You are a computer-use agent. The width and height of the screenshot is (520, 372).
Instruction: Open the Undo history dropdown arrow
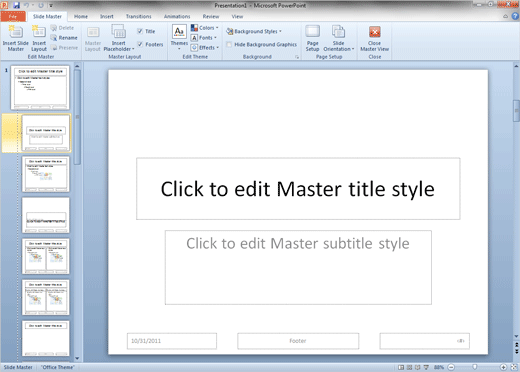pos(33,5)
